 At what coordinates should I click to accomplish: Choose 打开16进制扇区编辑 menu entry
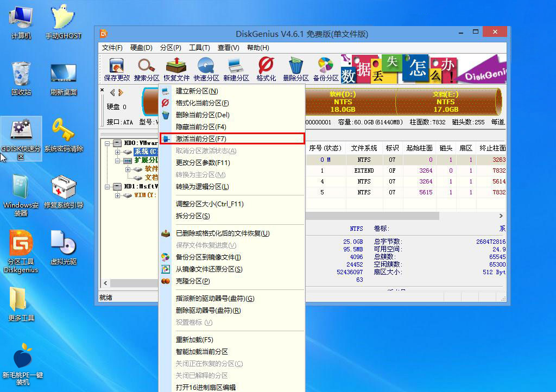click(x=232, y=387)
